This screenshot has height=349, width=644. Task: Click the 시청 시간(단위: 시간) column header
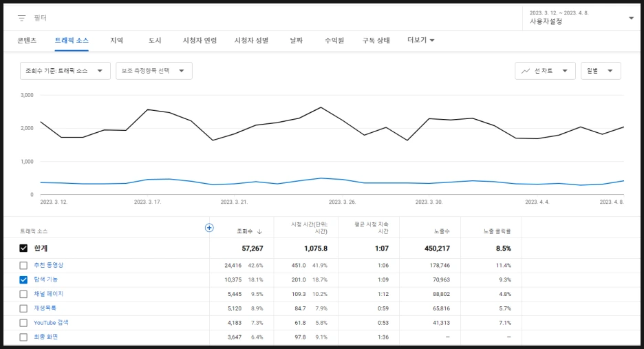(309, 228)
